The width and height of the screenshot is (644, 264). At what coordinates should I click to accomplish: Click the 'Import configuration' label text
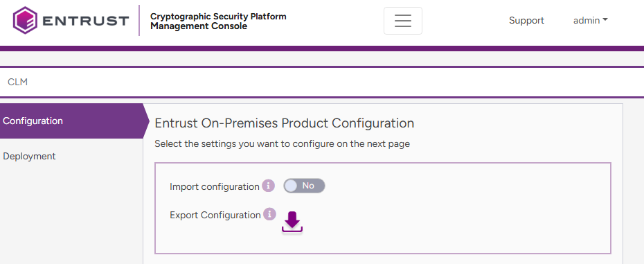215,186
